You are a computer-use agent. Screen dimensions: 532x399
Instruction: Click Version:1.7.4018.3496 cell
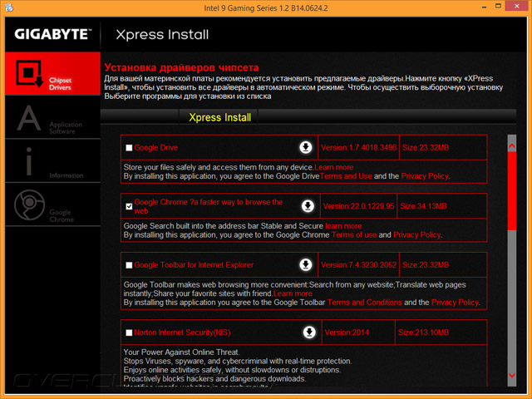pos(358,148)
